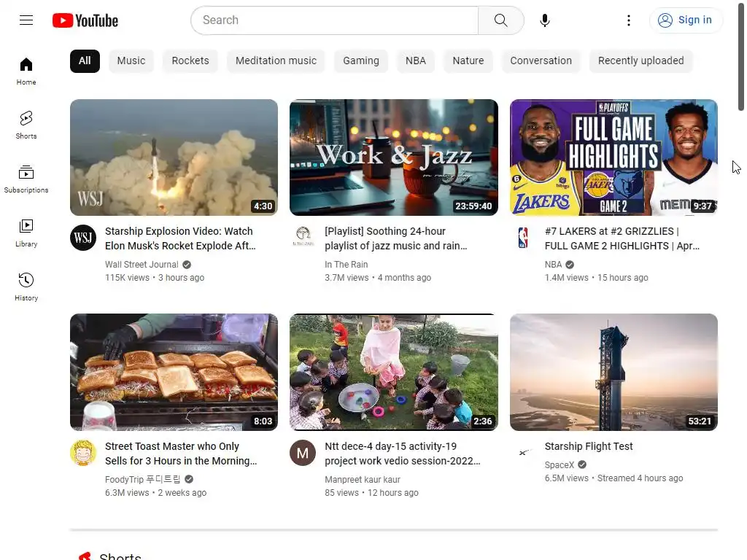Visit In The Rain channel name
This screenshot has height=560, width=747.
pos(347,265)
